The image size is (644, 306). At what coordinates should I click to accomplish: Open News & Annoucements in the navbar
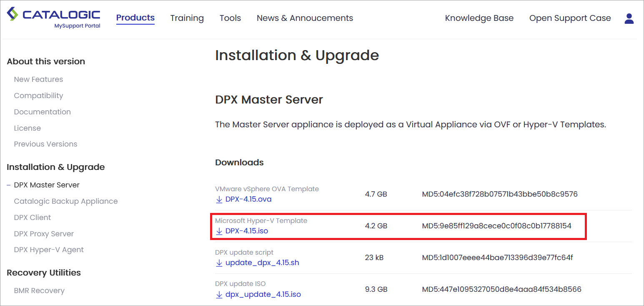point(305,18)
